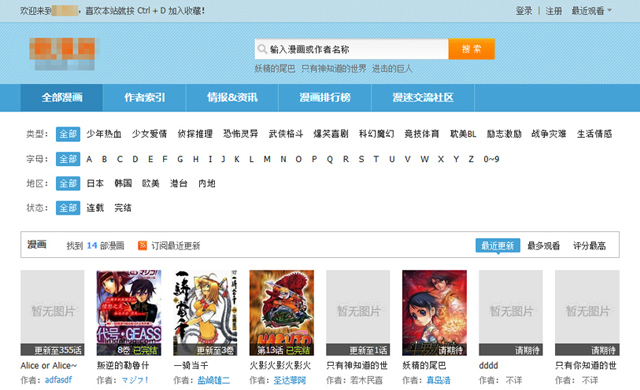Viewport: 640px width, 390px height.
Task: Click author link adfasdf
Action: [x=58, y=380]
